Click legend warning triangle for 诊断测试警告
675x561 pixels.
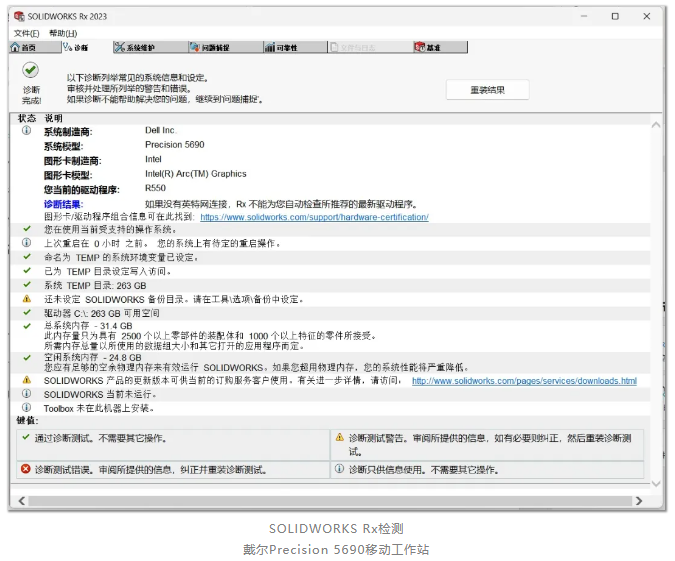(340, 437)
